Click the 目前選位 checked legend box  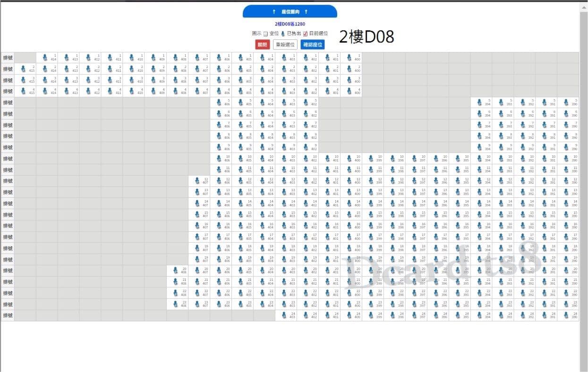point(305,34)
